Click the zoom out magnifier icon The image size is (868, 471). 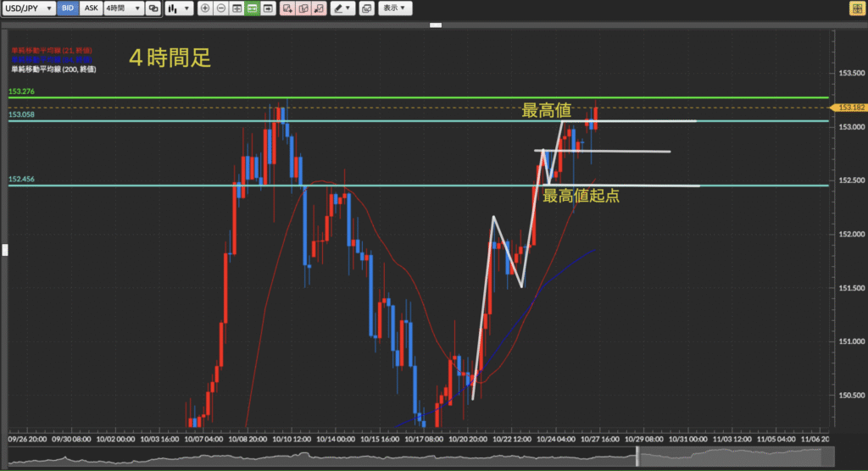coord(220,8)
